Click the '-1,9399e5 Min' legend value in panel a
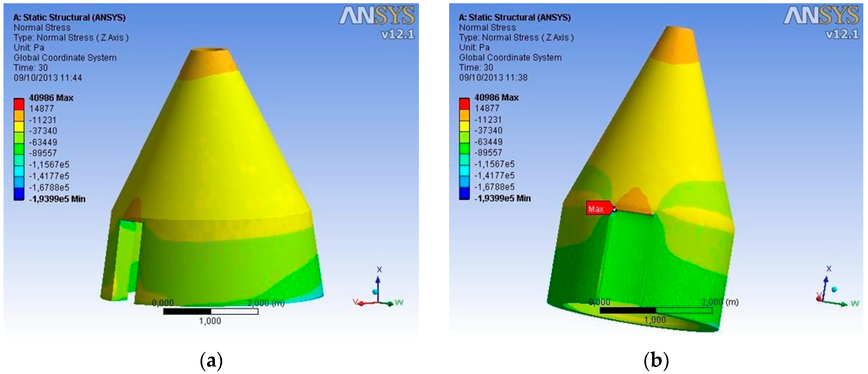The width and height of the screenshot is (868, 374). tap(57, 199)
